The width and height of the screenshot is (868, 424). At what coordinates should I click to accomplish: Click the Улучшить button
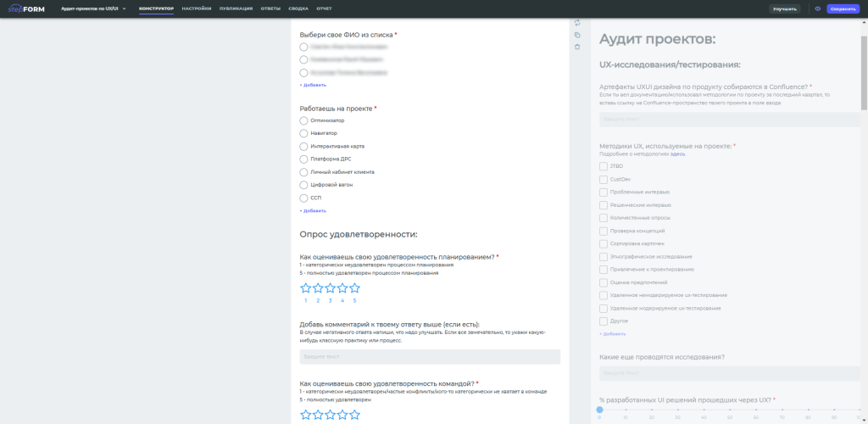(x=784, y=8)
